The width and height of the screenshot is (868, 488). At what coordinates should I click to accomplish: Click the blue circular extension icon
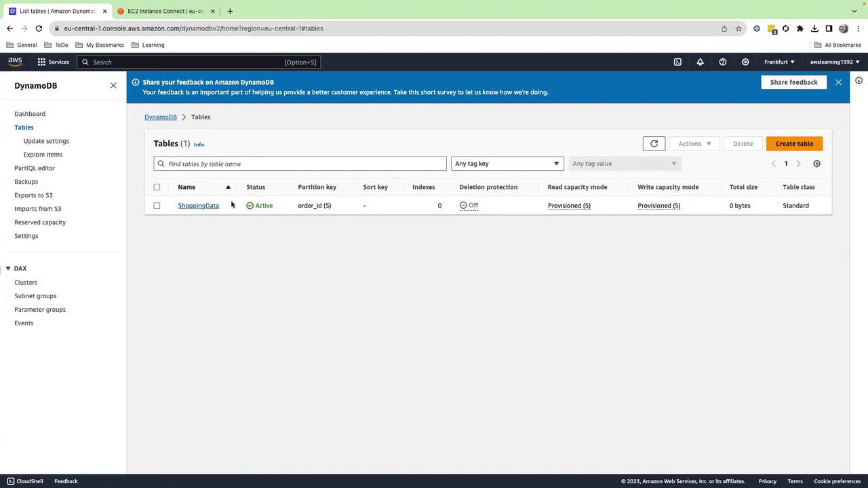point(757,28)
